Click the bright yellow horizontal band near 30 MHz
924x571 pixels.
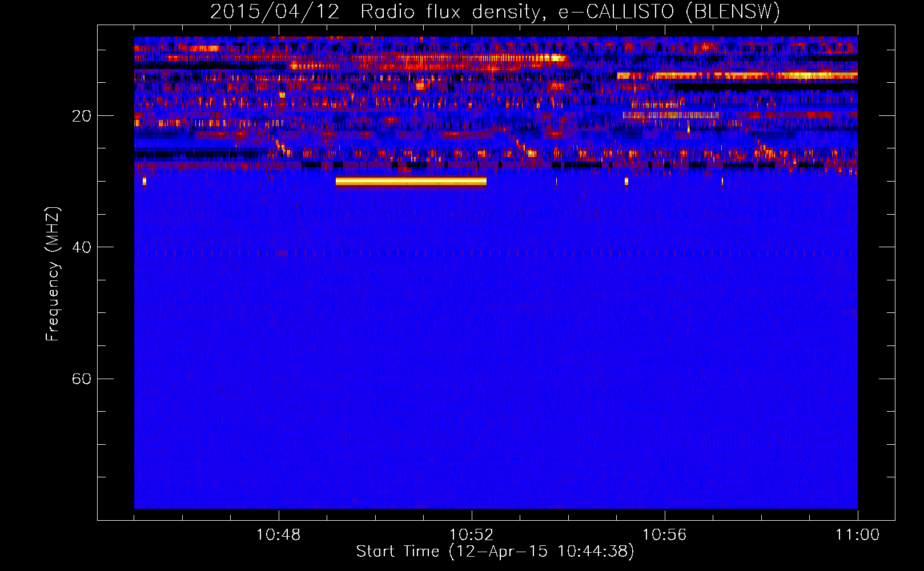tap(411, 182)
